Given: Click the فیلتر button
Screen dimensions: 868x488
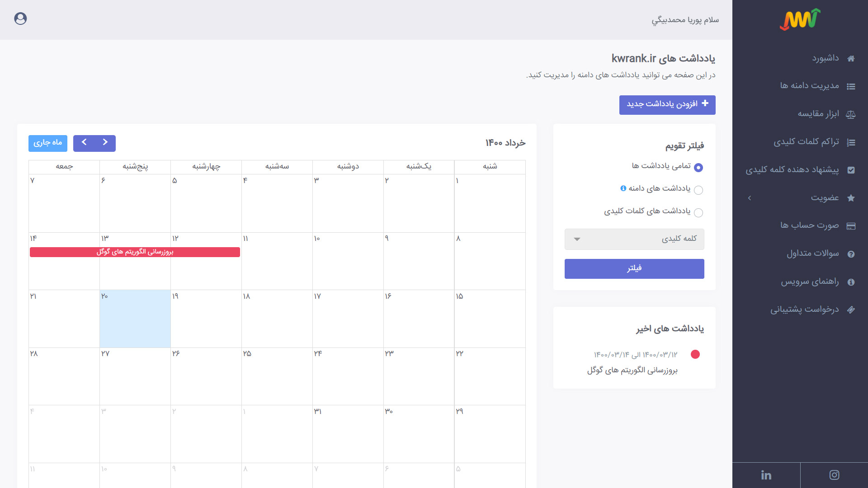Looking at the screenshot, I should coord(634,269).
